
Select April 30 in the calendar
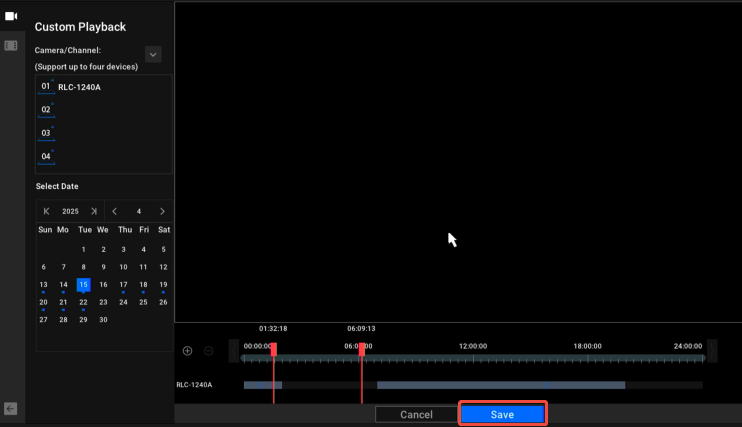(x=103, y=320)
